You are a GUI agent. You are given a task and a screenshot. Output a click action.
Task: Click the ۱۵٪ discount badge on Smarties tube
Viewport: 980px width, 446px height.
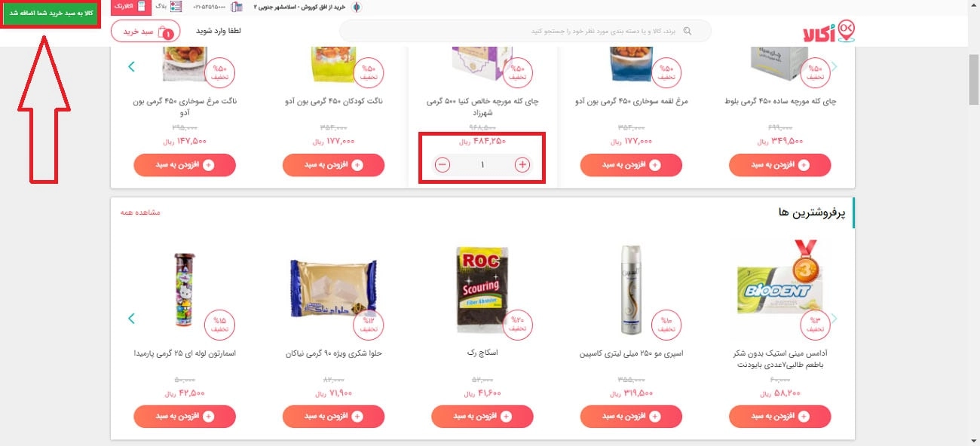tap(219, 325)
